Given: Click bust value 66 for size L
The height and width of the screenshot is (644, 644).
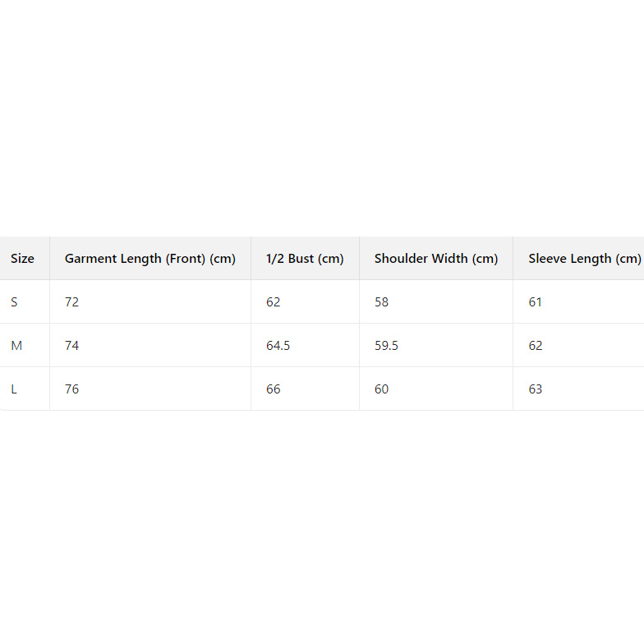Looking at the screenshot, I should point(274,389).
